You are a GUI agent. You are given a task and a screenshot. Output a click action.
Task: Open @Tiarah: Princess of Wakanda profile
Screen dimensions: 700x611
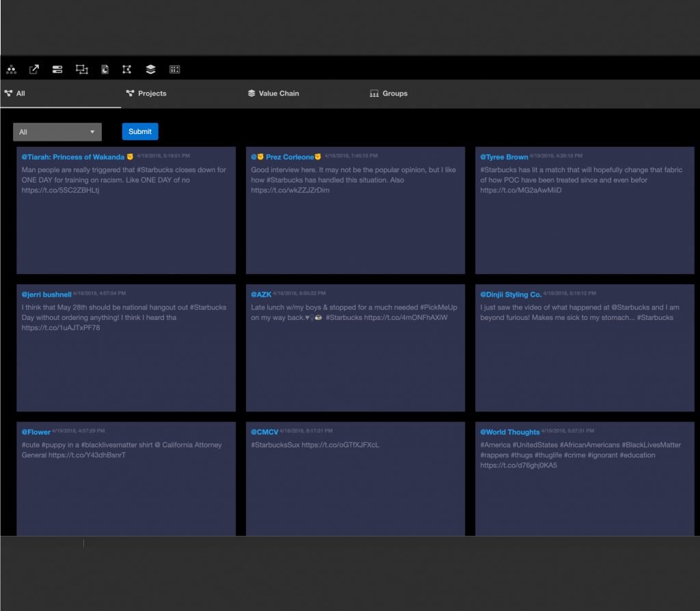[72, 157]
